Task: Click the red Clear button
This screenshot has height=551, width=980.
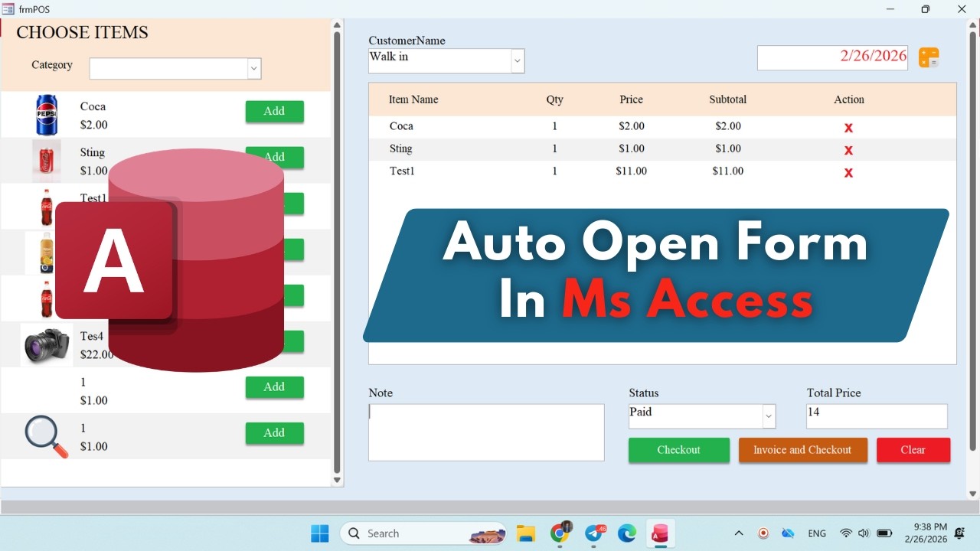Action: click(913, 450)
